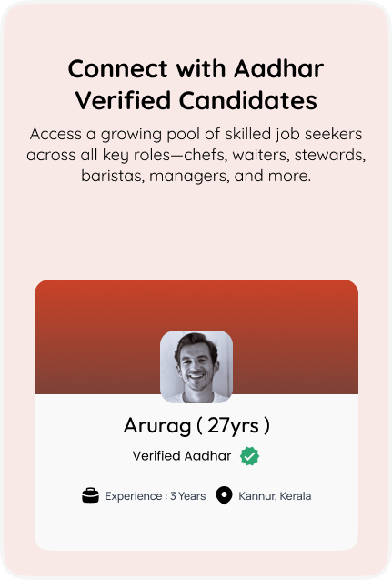Screen dimensions: 392x580
Task: Click the location pin icon
Action: point(224,495)
